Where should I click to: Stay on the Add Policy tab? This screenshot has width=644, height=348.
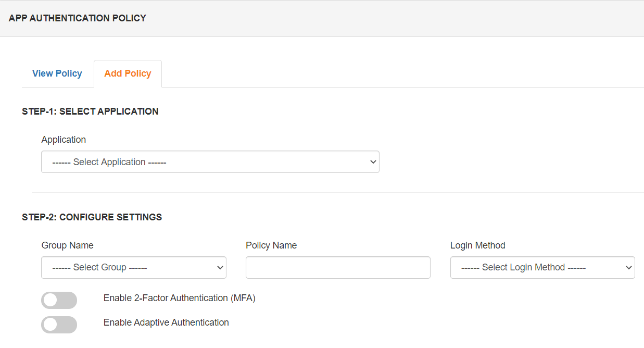[x=128, y=73]
